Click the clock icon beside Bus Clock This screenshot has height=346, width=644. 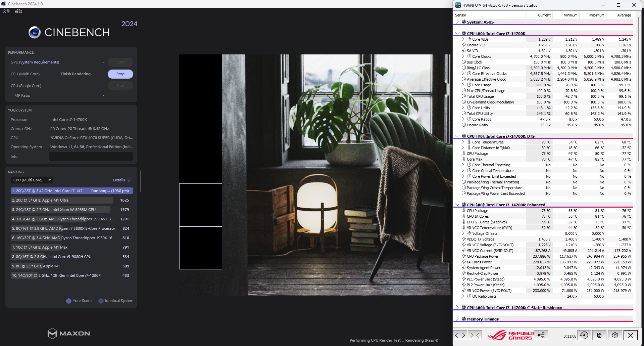[x=464, y=62]
